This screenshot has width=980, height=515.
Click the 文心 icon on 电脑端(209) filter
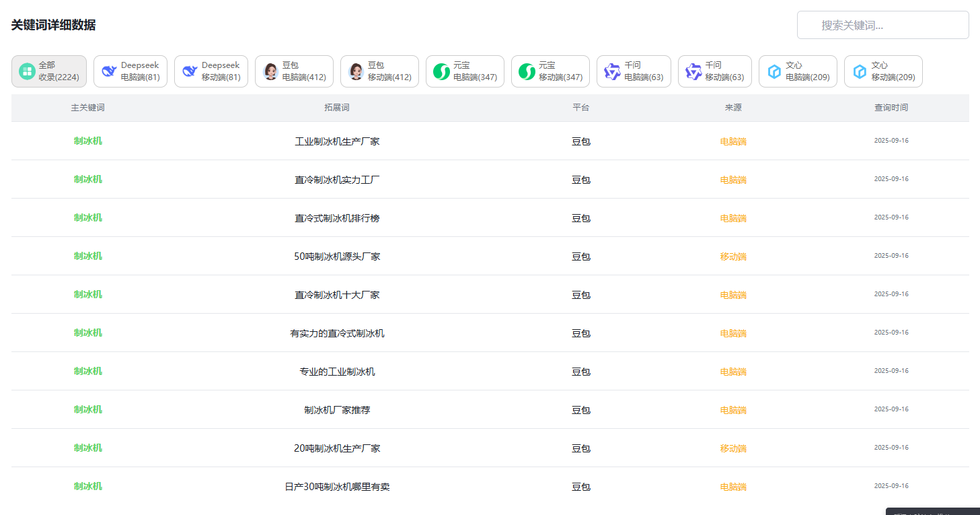[x=774, y=71]
